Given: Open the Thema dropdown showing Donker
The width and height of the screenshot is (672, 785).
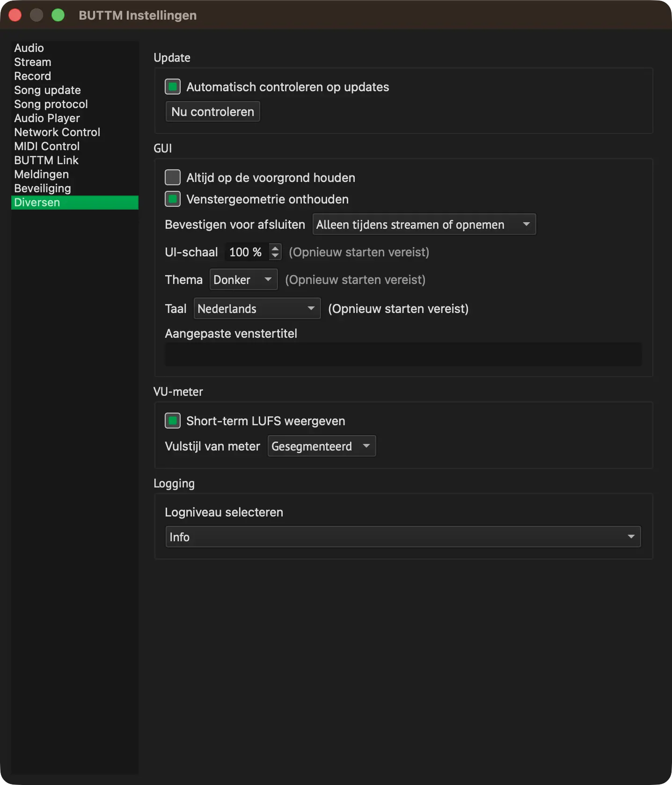Looking at the screenshot, I should click(x=243, y=280).
